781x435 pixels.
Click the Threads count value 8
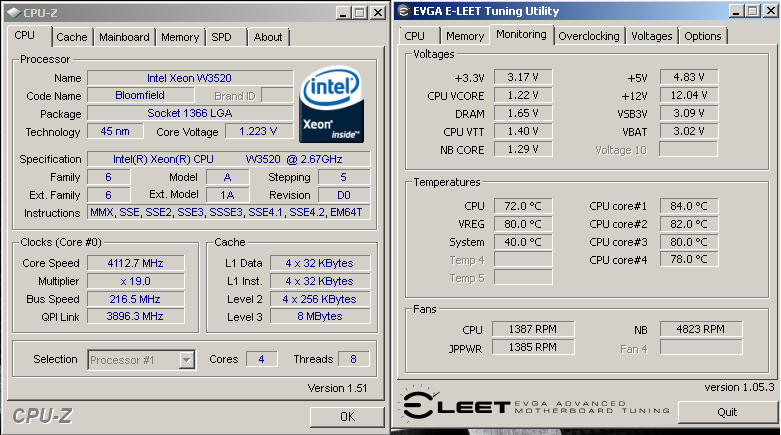pos(354,359)
